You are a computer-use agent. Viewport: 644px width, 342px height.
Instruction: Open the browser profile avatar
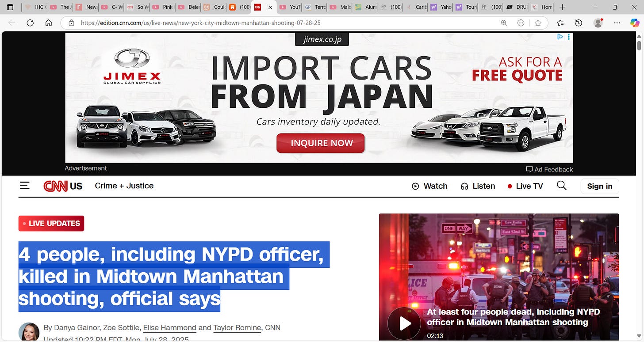click(598, 23)
